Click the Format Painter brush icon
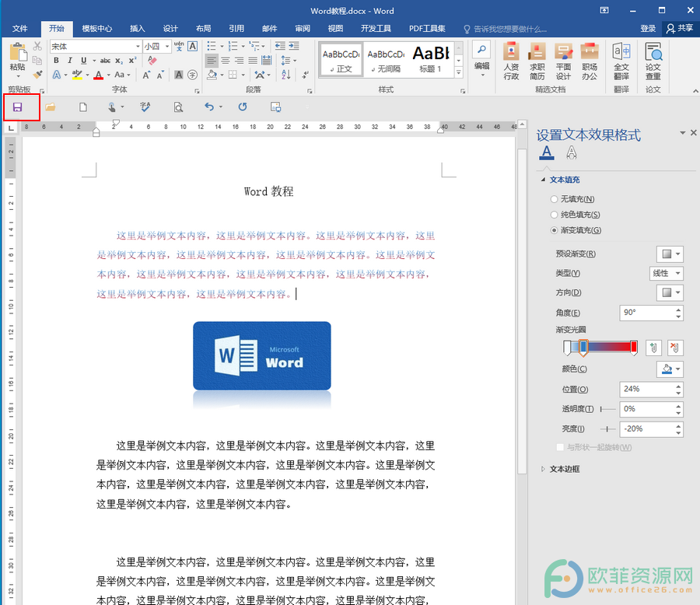 tap(37, 74)
